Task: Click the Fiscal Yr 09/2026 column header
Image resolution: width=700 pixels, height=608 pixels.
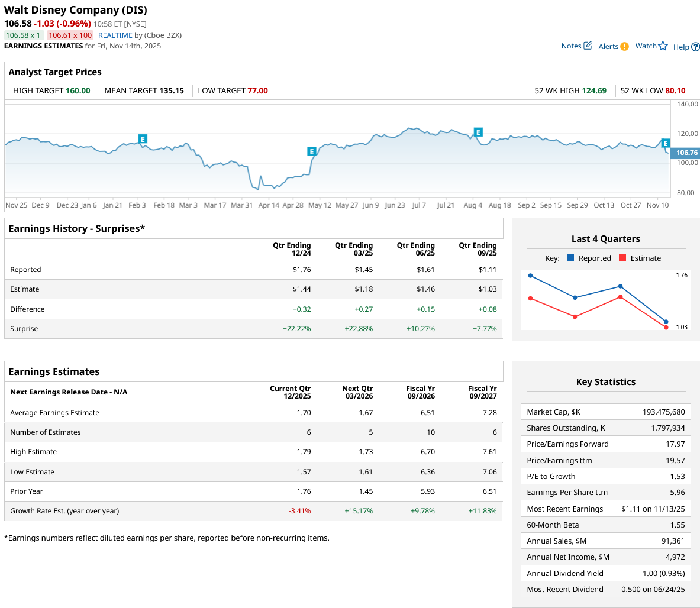Action: 420,392
